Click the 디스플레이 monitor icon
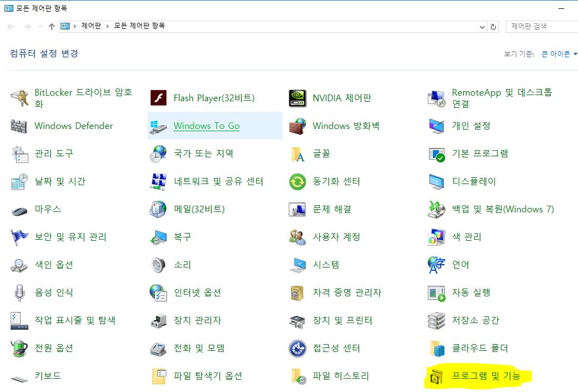This screenshot has width=578, height=392. tap(437, 182)
